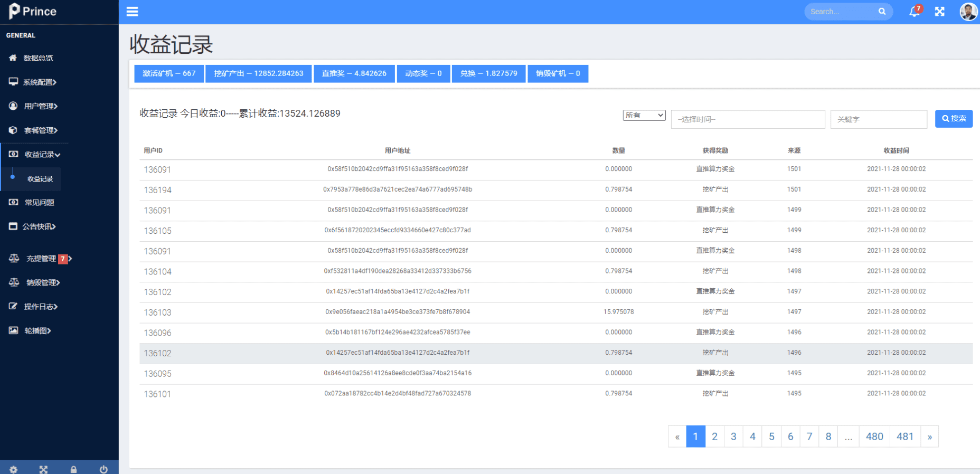980x474 pixels.
Task: Open the 所有 filter dropdown
Action: coord(644,116)
